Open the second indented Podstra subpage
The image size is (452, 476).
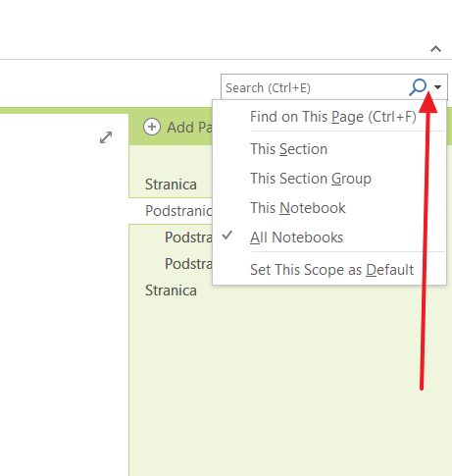click(188, 264)
